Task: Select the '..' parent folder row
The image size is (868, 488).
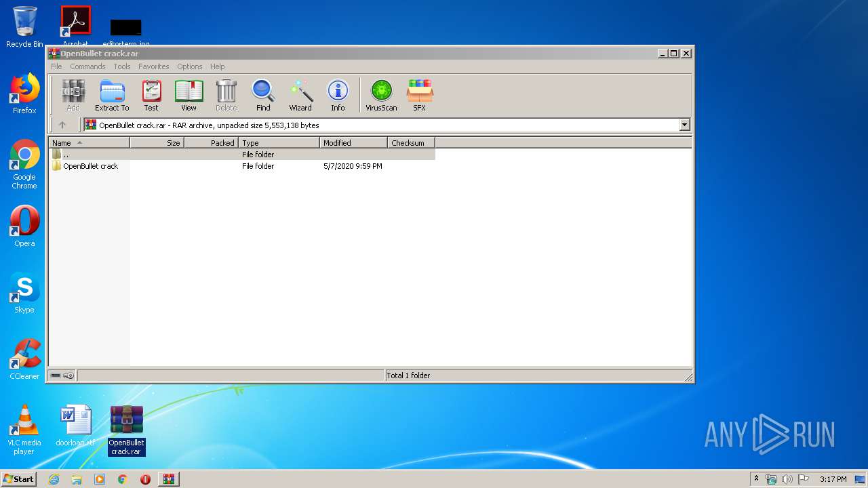Action: (x=242, y=155)
